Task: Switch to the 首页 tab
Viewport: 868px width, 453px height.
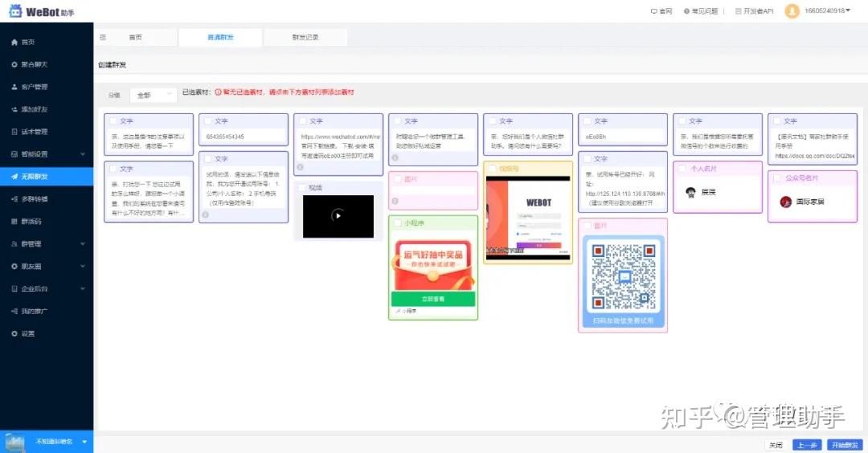Action: coord(136,38)
